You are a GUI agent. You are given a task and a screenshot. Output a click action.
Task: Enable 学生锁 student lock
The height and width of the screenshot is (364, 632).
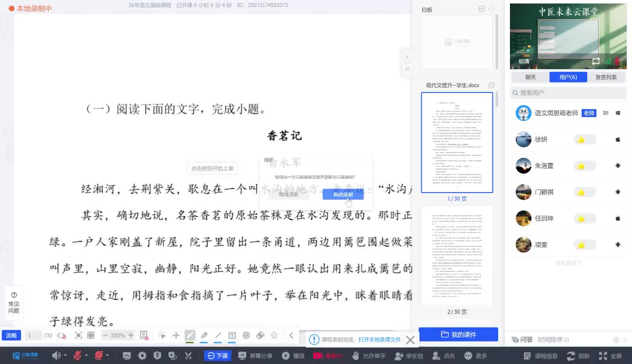(409, 356)
